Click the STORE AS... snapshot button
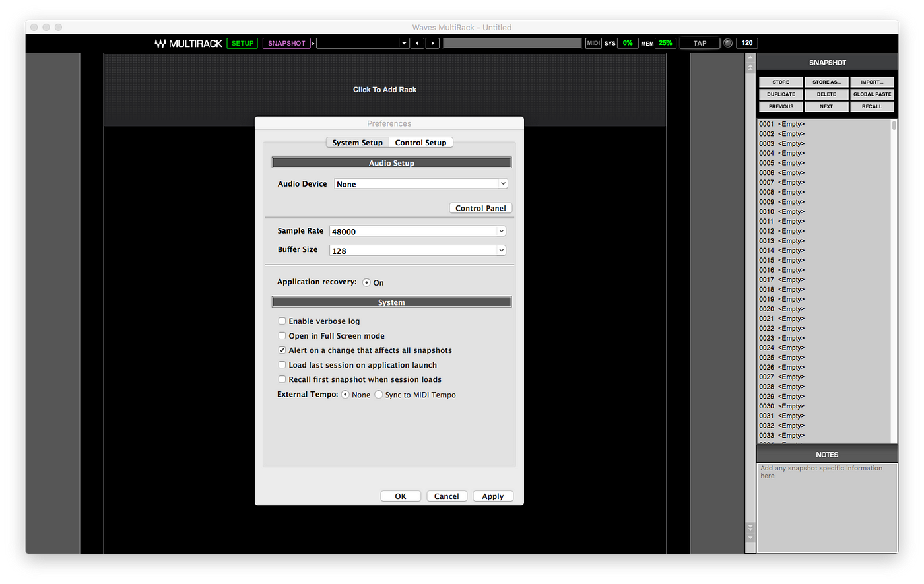The width and height of the screenshot is (924, 584). tap(826, 82)
